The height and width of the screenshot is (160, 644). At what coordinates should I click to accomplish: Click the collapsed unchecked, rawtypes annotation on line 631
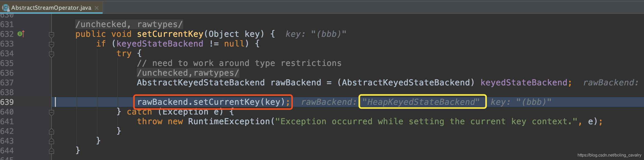coord(129,25)
